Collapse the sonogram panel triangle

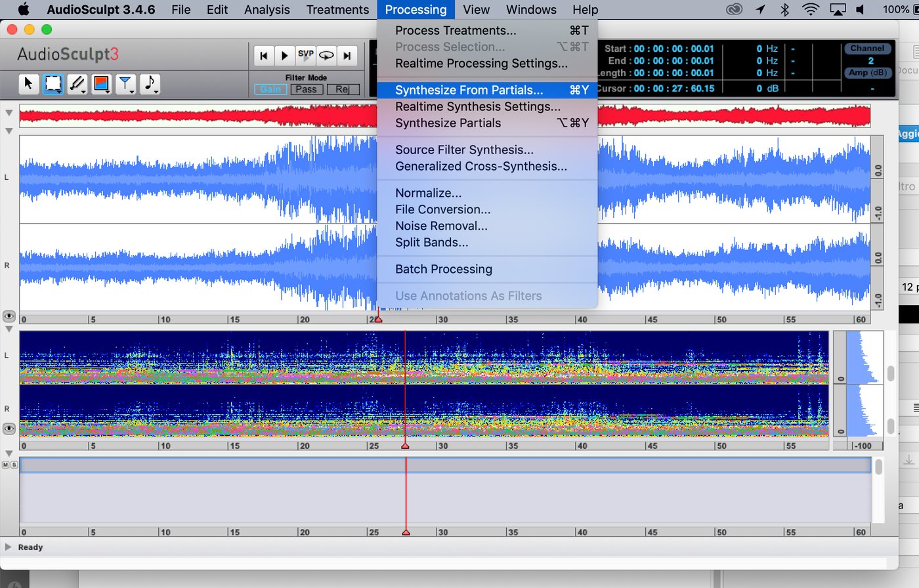tap(9, 329)
